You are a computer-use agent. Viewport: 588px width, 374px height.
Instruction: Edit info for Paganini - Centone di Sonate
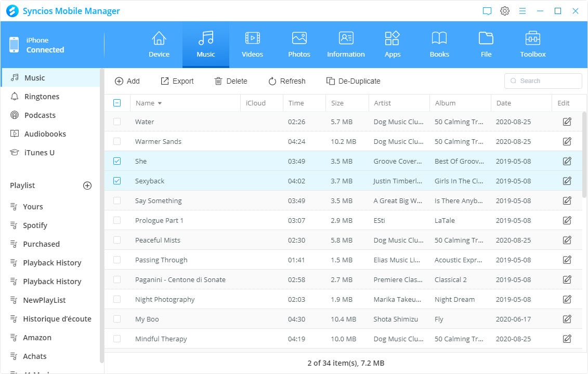point(567,279)
